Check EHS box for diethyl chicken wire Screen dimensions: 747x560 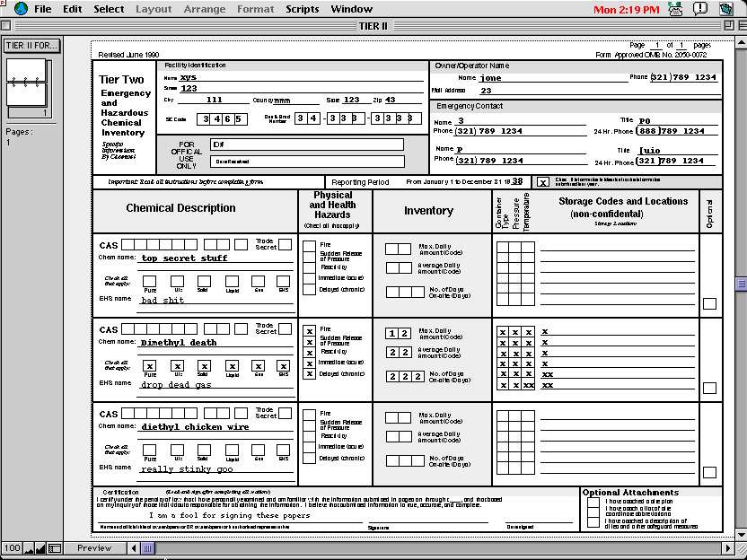pyautogui.click(x=283, y=450)
